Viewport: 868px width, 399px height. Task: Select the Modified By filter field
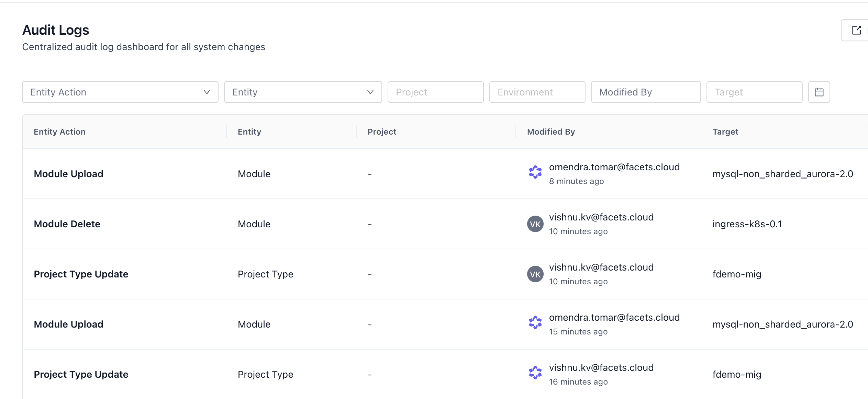(645, 92)
